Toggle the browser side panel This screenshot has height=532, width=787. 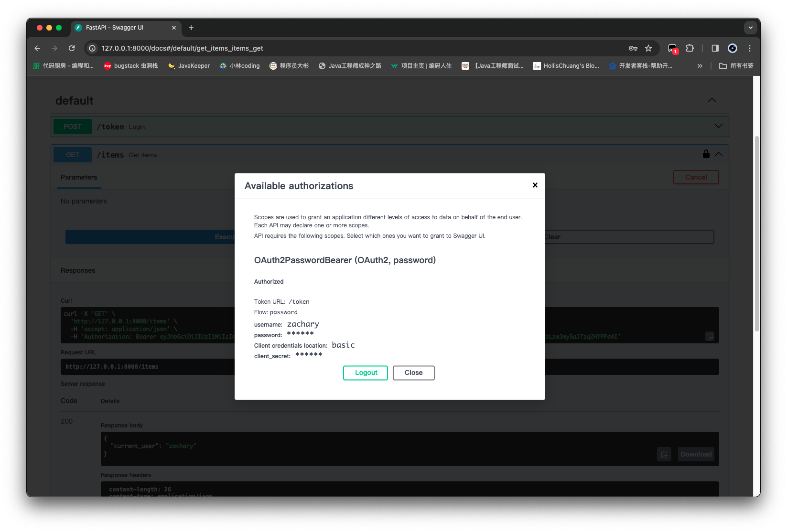click(715, 48)
